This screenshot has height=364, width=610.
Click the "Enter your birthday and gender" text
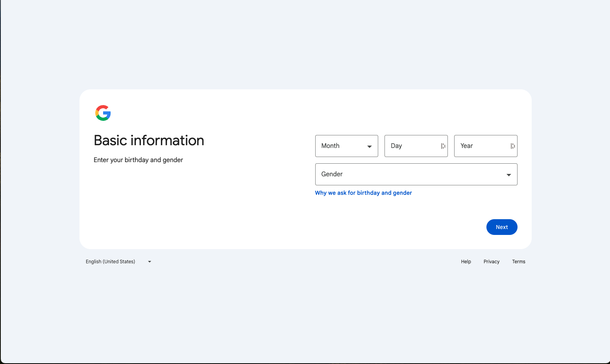click(138, 160)
